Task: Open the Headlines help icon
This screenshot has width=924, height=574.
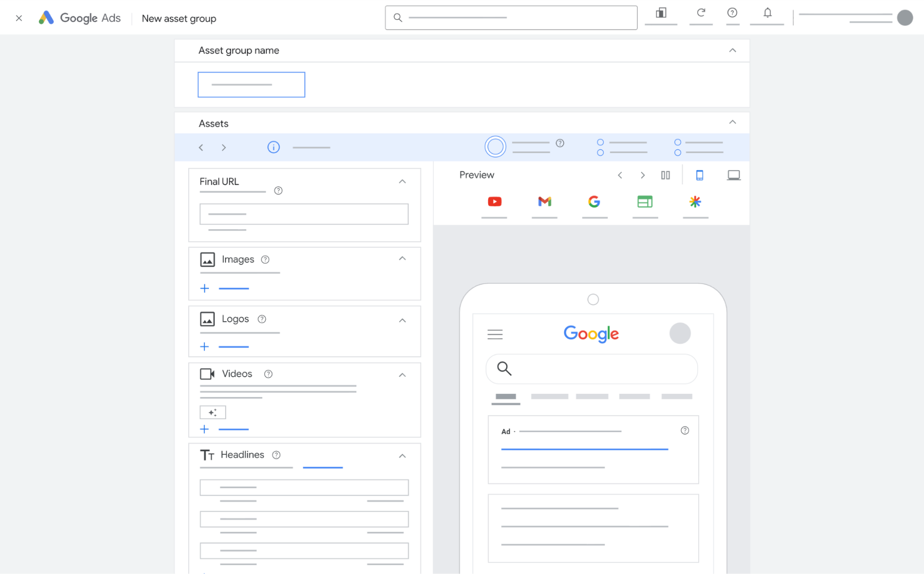Action: click(x=276, y=455)
